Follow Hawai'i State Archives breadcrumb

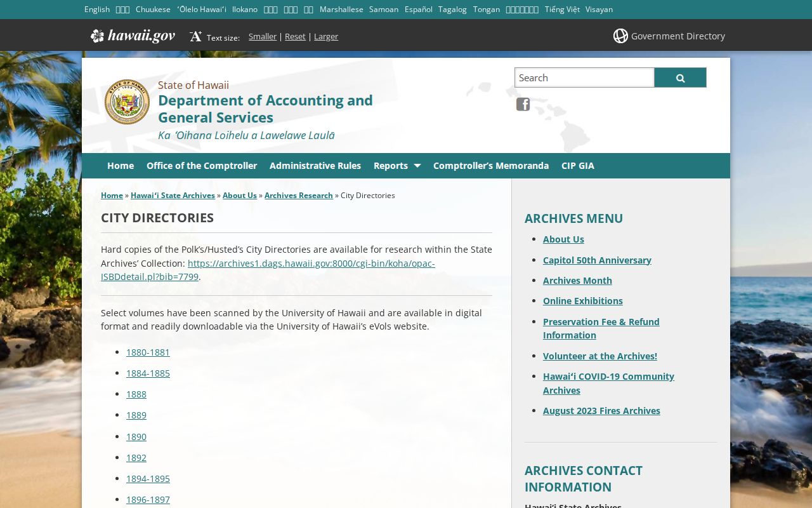coord(173,196)
